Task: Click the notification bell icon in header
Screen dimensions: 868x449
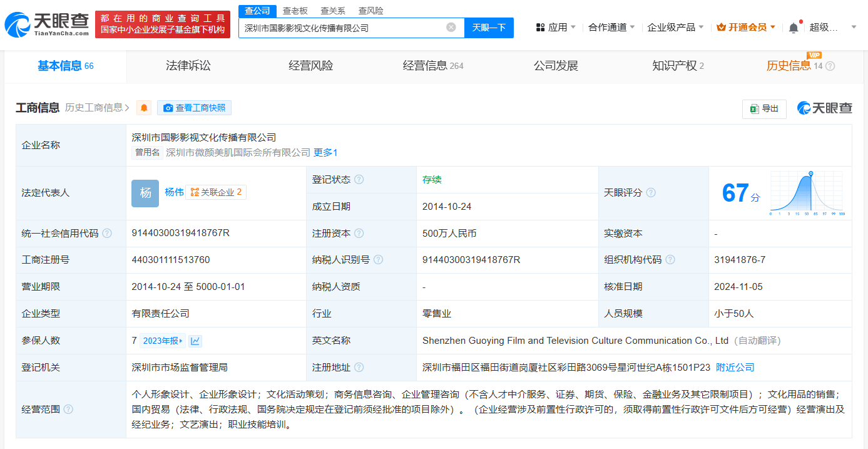Action: pos(794,28)
